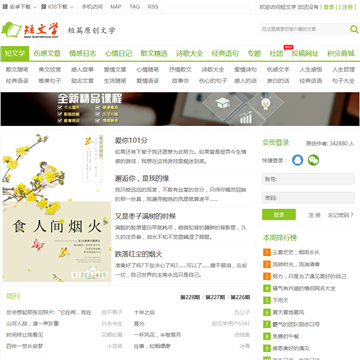Screen dimensions: 360x360
Task: Open author 短文学用户6343
Action: [231, 323]
